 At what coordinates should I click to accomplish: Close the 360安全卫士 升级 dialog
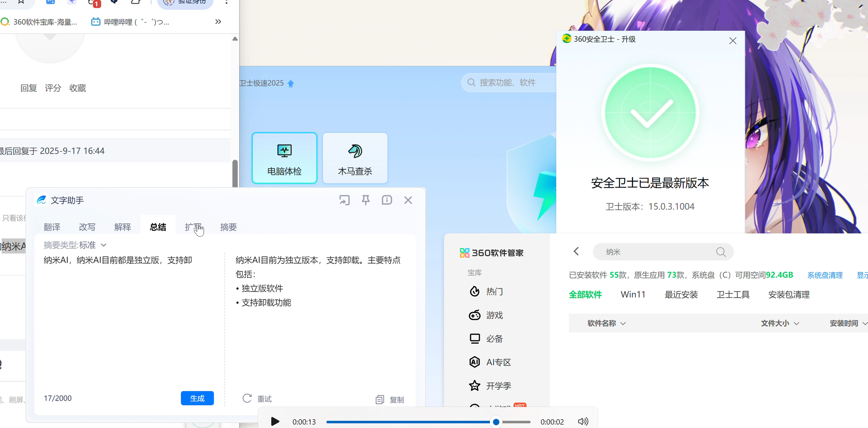pyautogui.click(x=733, y=41)
